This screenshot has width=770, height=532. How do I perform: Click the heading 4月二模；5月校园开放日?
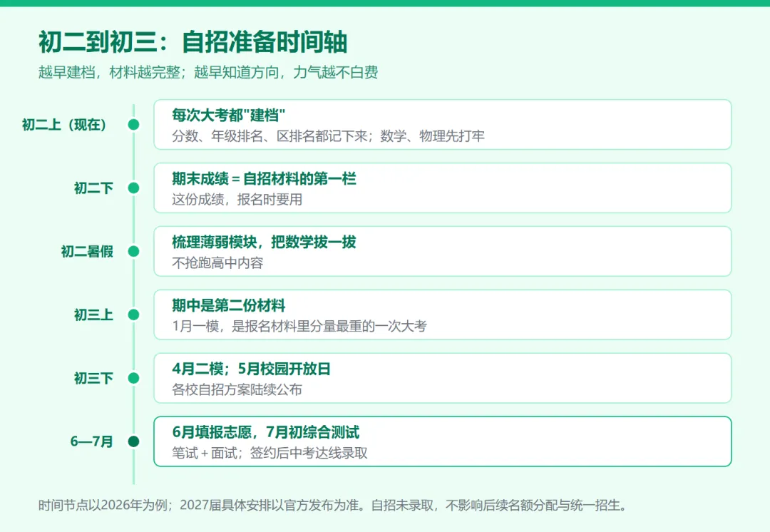coord(251,369)
